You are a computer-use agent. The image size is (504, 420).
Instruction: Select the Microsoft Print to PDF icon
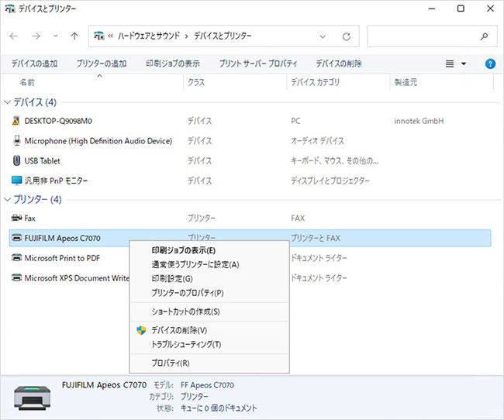point(17,258)
